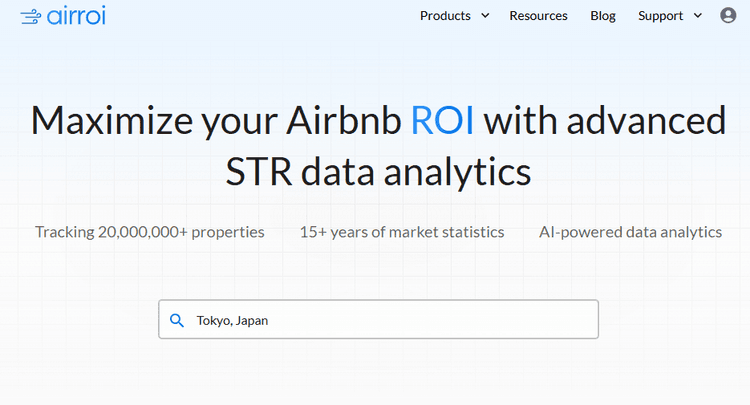The image size is (750, 405).
Task: Click the magnifier search icon
Action: point(177,320)
